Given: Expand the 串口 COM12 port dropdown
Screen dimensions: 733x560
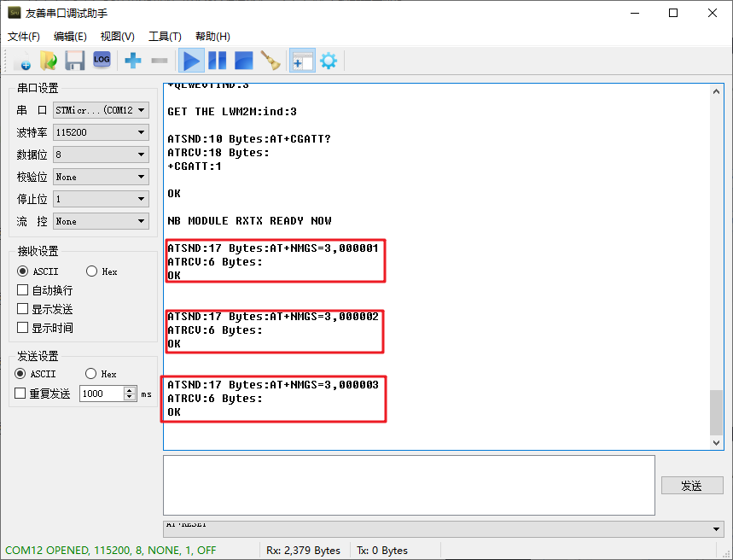Looking at the screenshot, I should pyautogui.click(x=101, y=110).
